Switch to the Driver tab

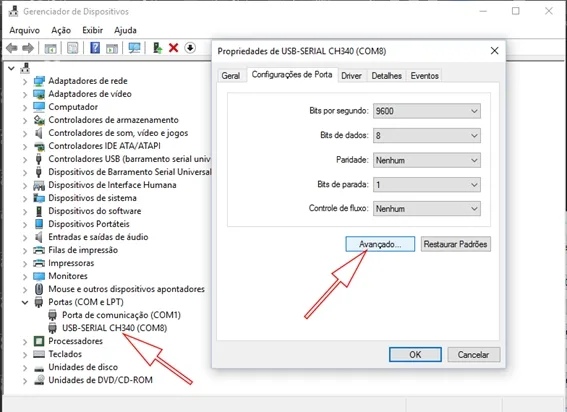click(x=351, y=76)
